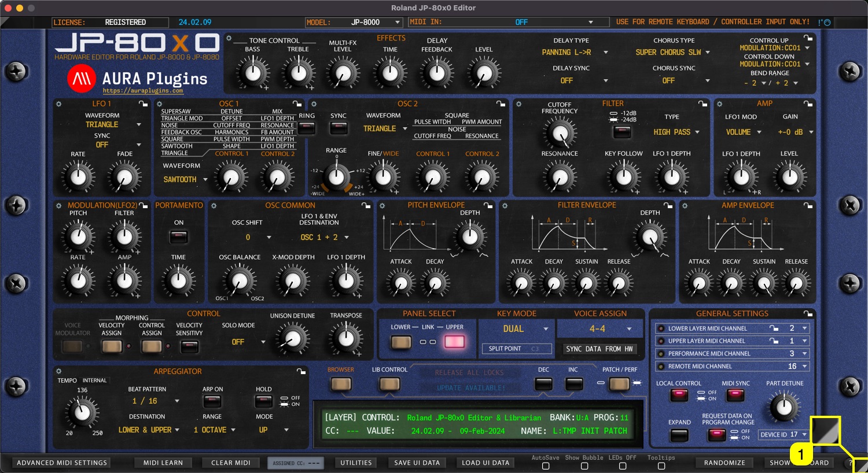Open the Model JP-8000 dropdown

click(x=354, y=22)
